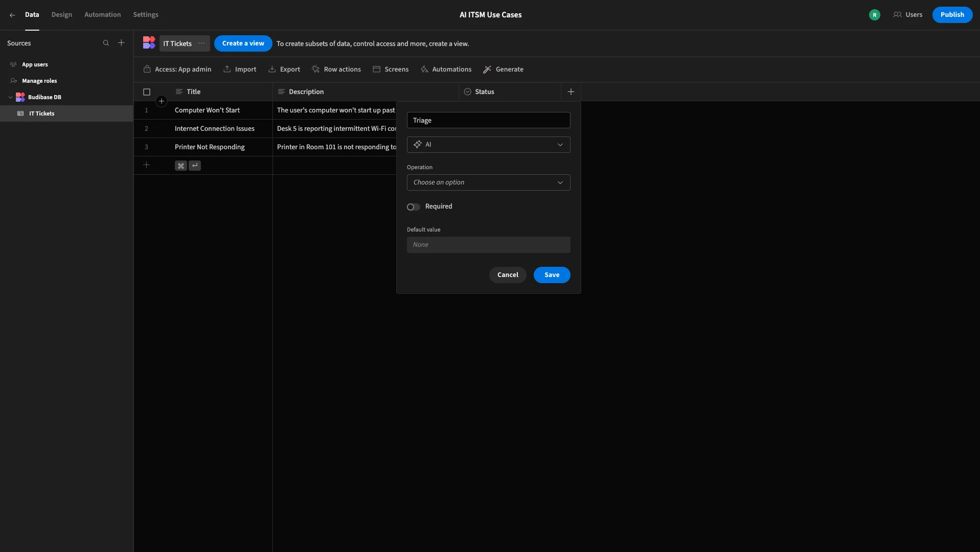Click the green R user avatar
This screenshot has width=980, height=552.
[875, 15]
